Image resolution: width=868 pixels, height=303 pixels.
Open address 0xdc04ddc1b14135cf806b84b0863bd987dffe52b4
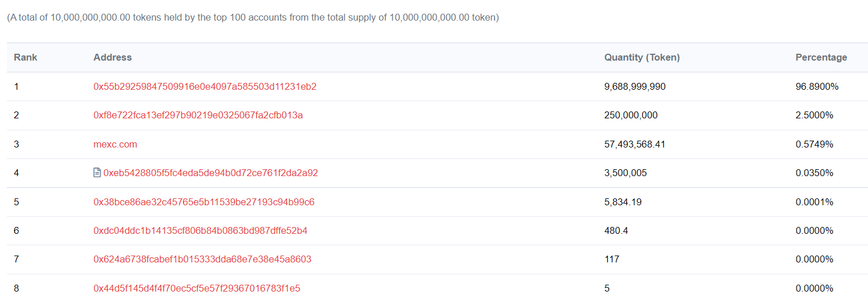pos(200,230)
